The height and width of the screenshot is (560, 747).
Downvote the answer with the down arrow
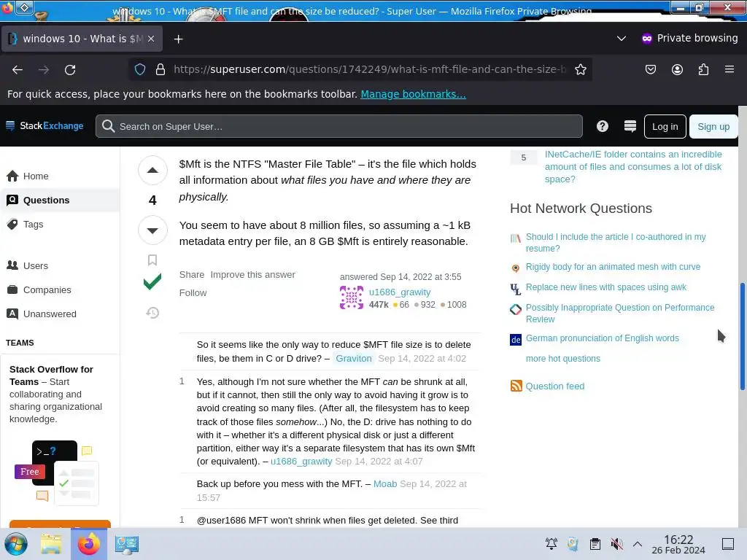[152, 230]
